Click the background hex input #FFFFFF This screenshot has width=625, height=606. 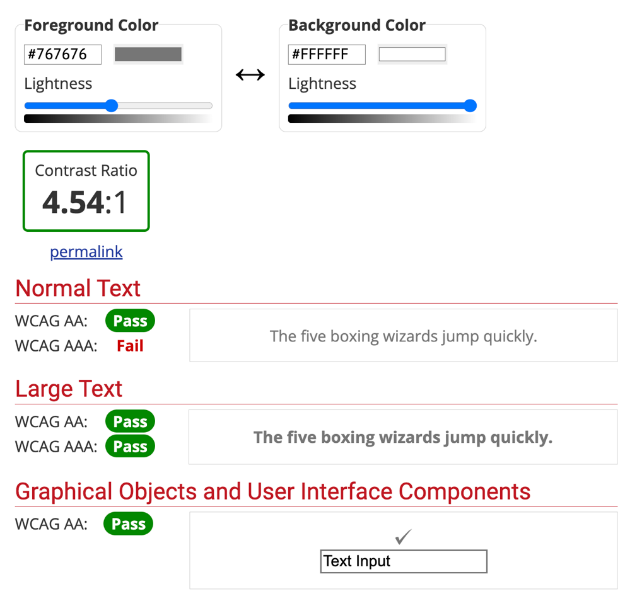[326, 54]
